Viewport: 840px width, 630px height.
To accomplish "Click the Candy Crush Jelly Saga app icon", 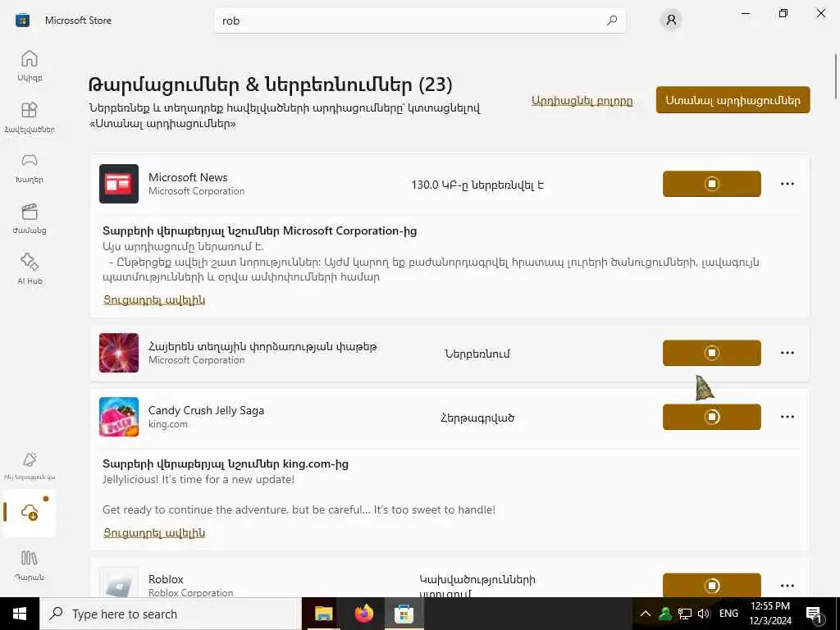I will tap(119, 417).
